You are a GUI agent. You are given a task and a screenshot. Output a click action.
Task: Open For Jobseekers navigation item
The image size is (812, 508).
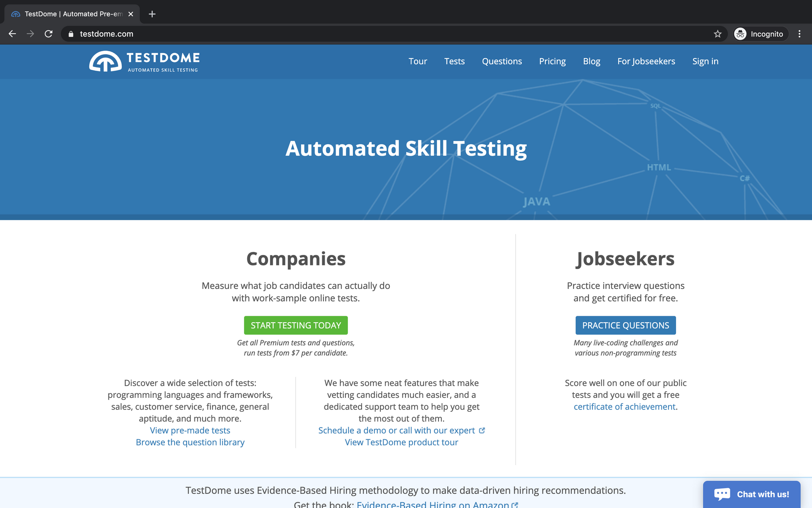click(x=646, y=61)
